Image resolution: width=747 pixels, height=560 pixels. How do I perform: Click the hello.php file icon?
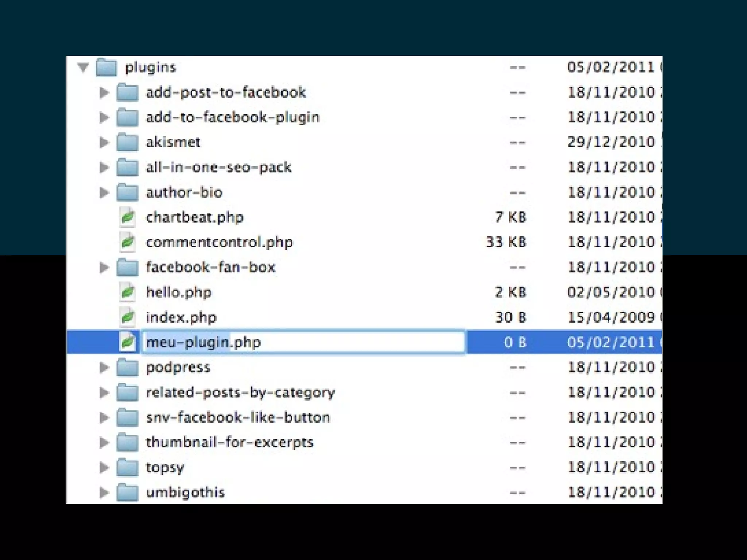pyautogui.click(x=128, y=292)
